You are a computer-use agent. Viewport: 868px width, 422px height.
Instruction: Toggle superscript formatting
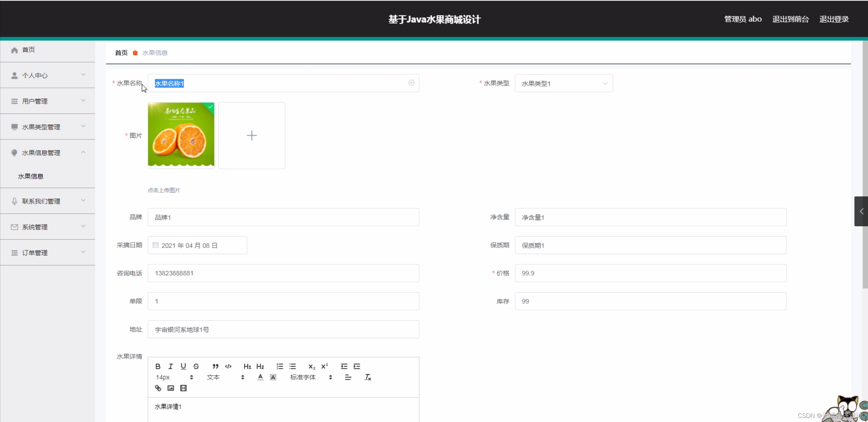[x=324, y=366]
